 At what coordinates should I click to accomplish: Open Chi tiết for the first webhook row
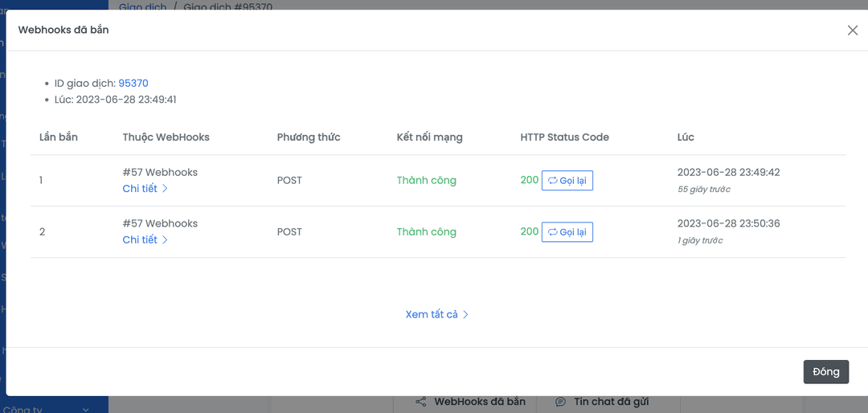pos(140,189)
